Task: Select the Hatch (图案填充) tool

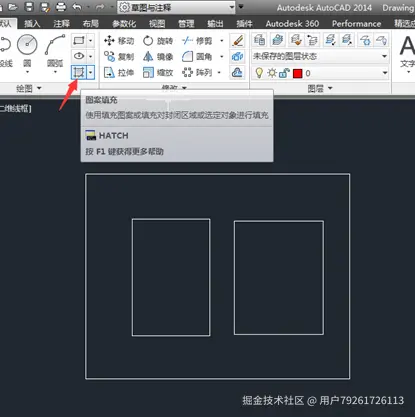Action: tap(79, 72)
